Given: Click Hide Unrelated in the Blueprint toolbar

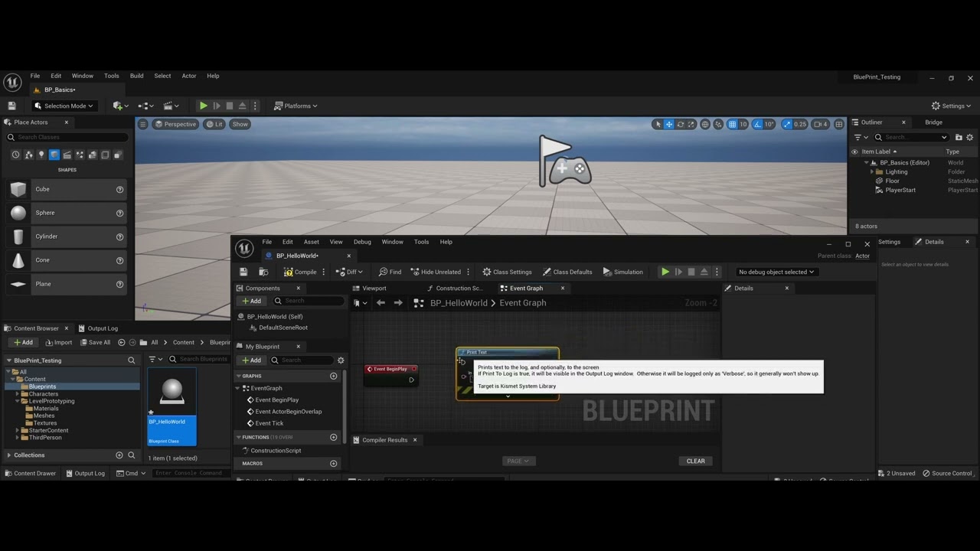Looking at the screenshot, I should pyautogui.click(x=436, y=272).
